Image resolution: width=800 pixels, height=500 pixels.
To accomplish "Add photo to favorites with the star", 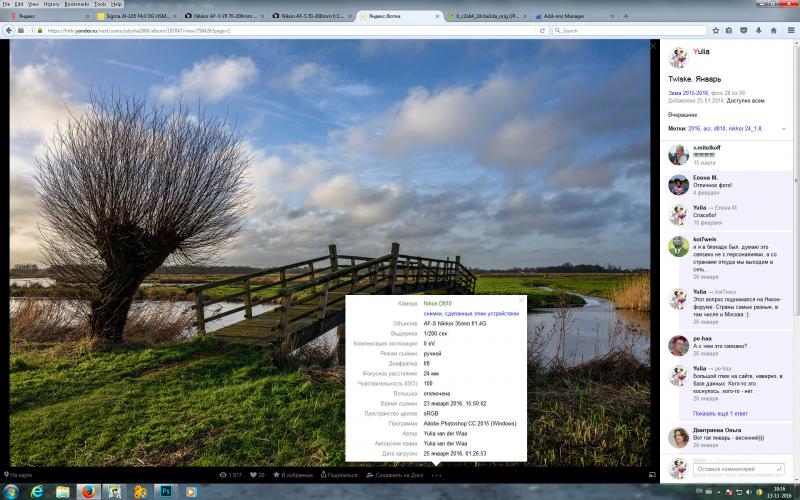I will (x=292, y=475).
